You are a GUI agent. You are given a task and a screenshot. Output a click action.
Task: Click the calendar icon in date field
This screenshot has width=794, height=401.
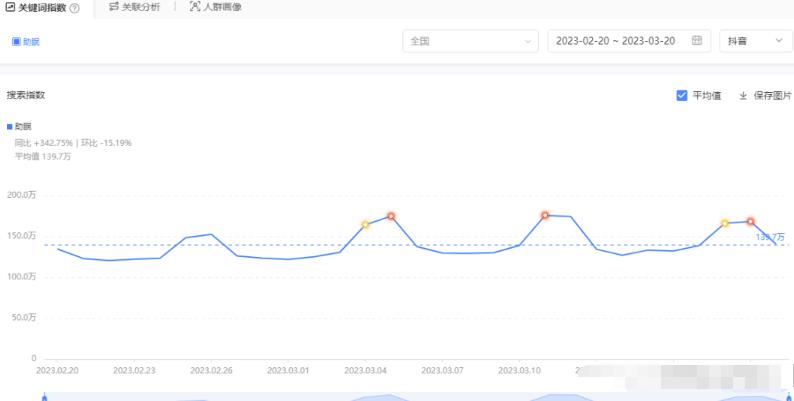(697, 41)
